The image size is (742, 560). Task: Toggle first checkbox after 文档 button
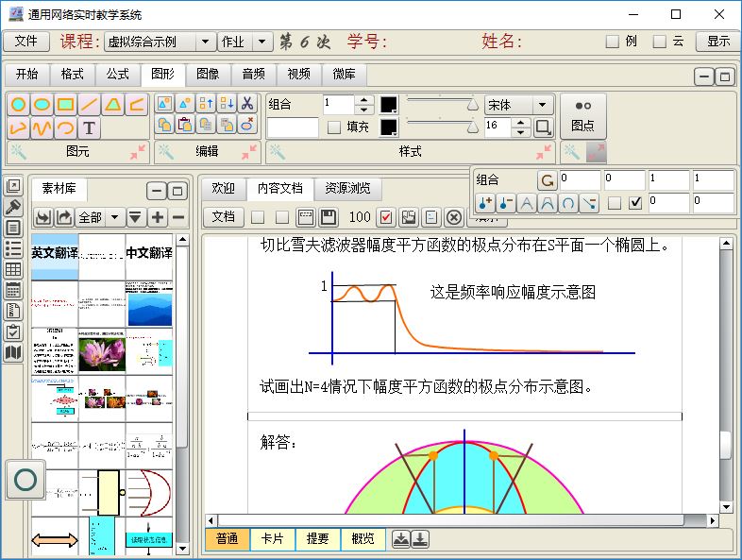click(x=258, y=217)
